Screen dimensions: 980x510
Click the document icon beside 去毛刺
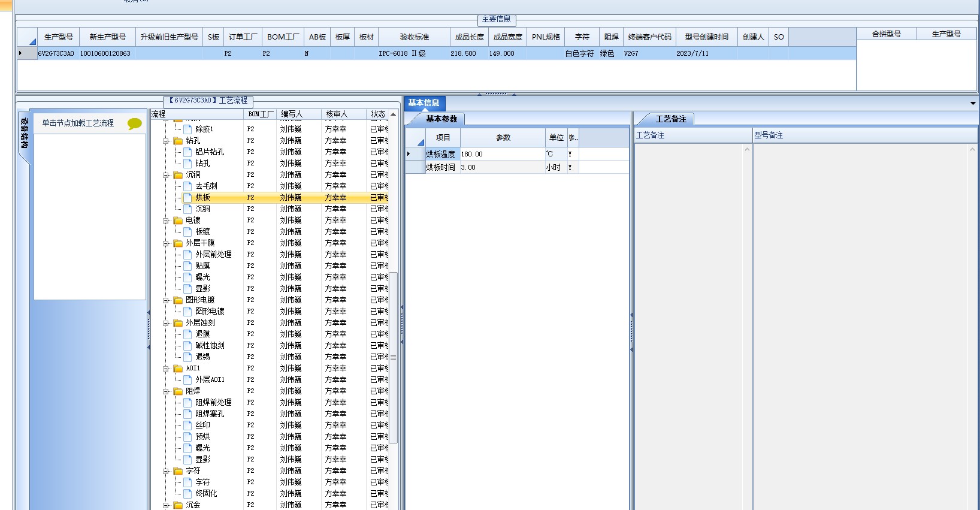pos(187,186)
